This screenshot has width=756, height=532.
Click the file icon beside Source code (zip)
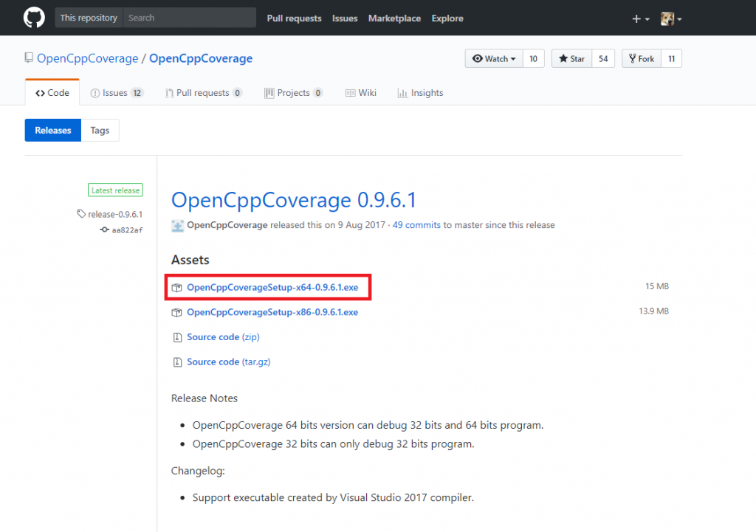[177, 336]
